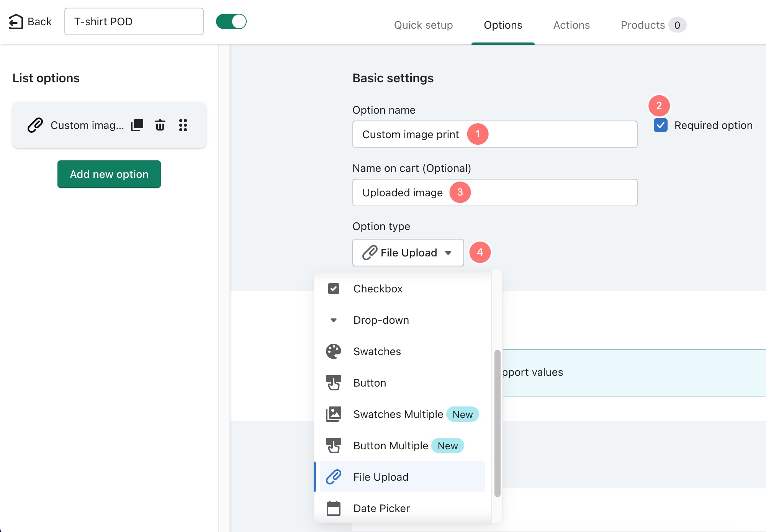Toggle the option set enabled switch
The height and width of the screenshot is (532, 766).
231,21
